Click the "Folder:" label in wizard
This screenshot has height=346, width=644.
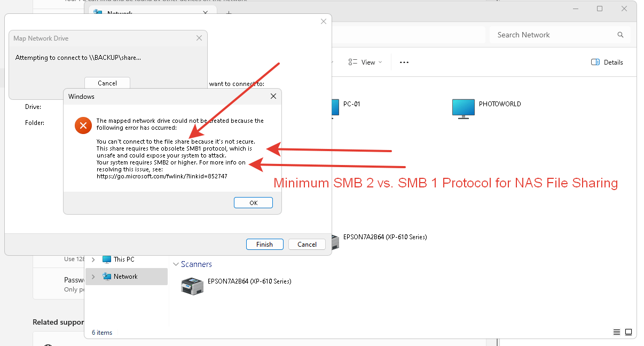(35, 123)
